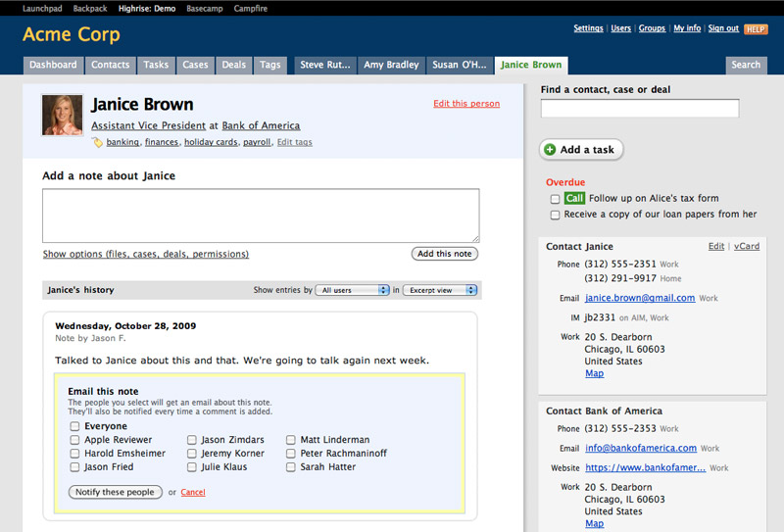Open the Bank of America company link
This screenshot has width=784, height=532.
261,126
